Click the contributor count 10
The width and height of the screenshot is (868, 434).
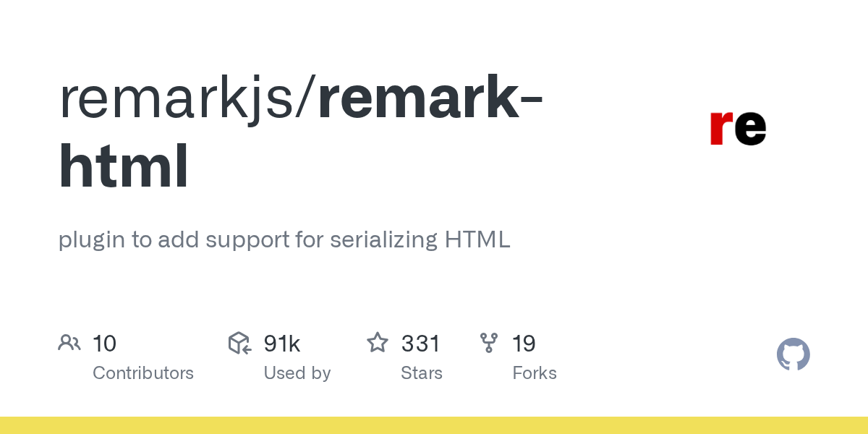click(x=104, y=344)
